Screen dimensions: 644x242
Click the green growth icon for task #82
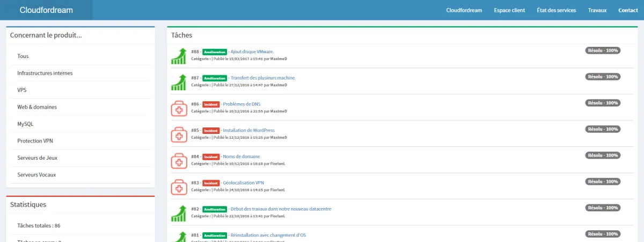(x=179, y=212)
